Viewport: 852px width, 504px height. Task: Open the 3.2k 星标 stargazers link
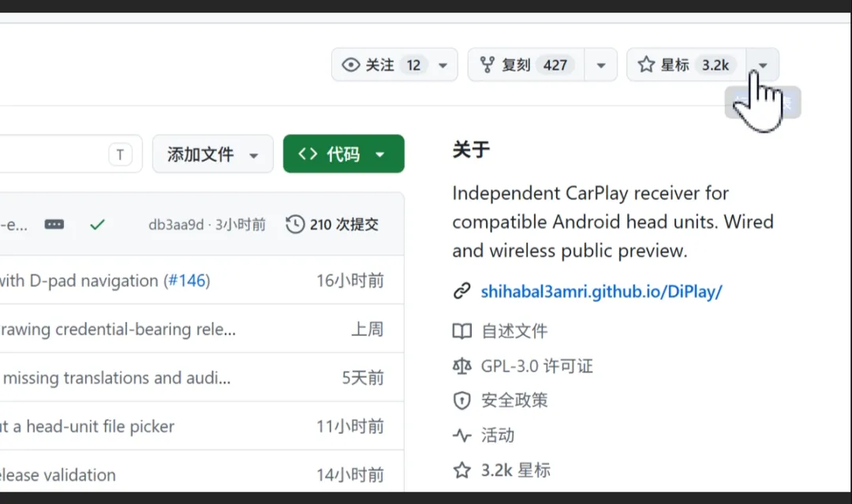click(516, 470)
